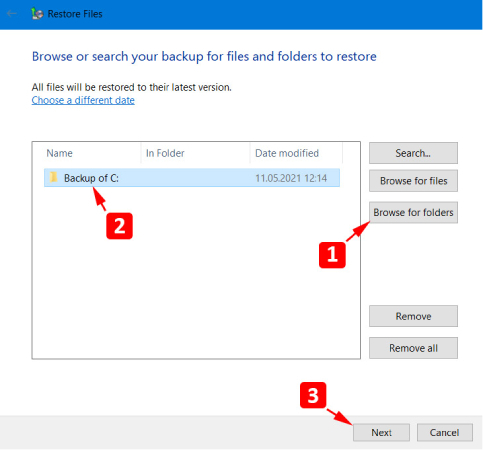The width and height of the screenshot is (483, 450).
Task: Select the 'Backup of C:' entry name
Action: tap(91, 178)
